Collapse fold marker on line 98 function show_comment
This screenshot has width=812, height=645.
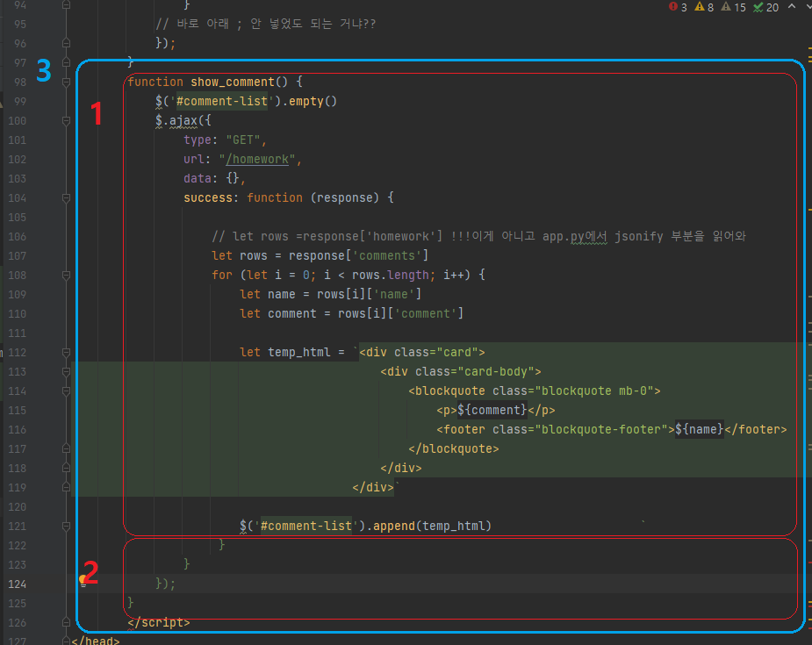coord(67,82)
